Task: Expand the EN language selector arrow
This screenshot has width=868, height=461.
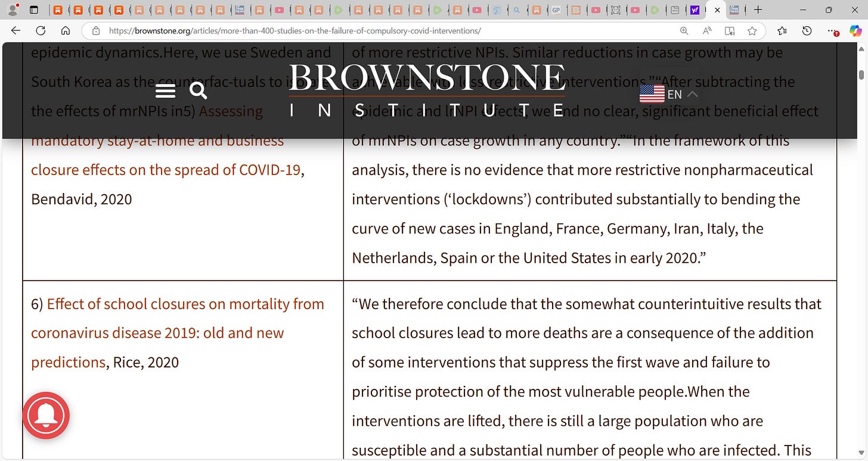Action: pos(692,94)
